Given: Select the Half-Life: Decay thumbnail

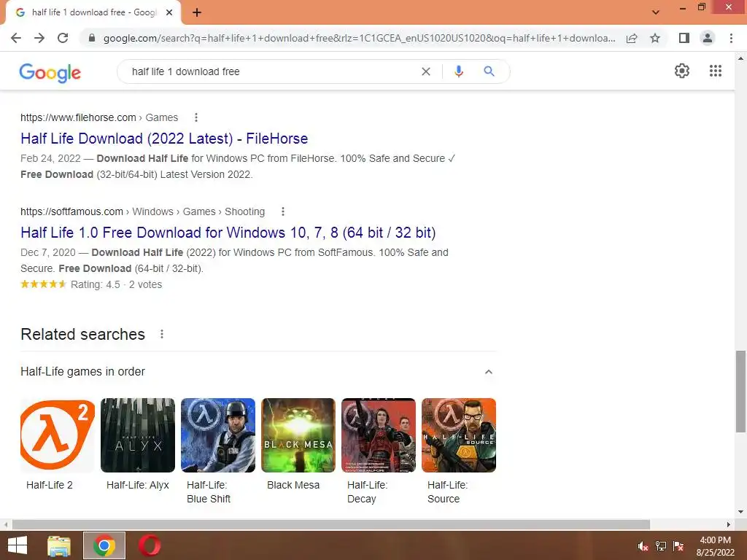Looking at the screenshot, I should 379,435.
